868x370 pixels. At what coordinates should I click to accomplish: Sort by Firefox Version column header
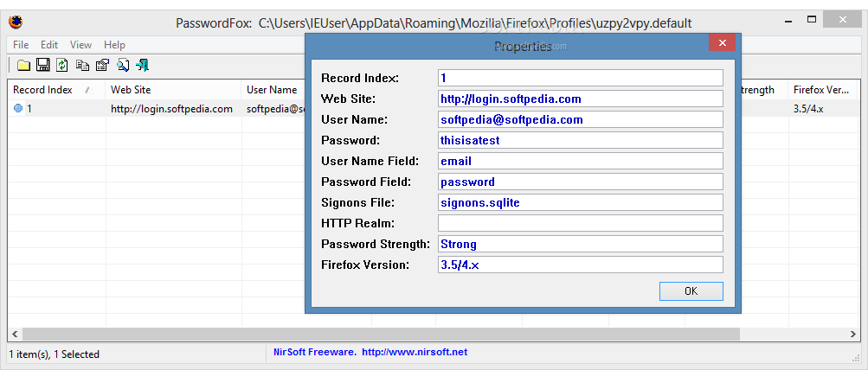click(824, 90)
